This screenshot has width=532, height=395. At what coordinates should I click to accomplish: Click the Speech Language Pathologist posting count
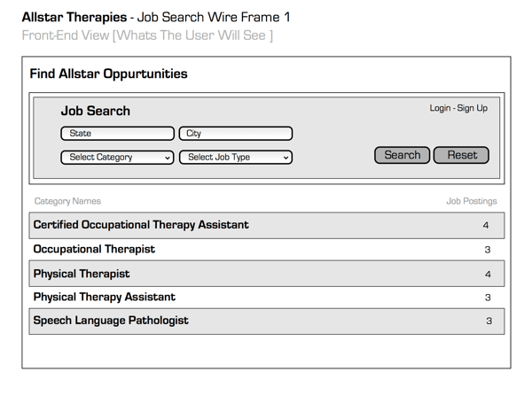pyautogui.click(x=488, y=321)
